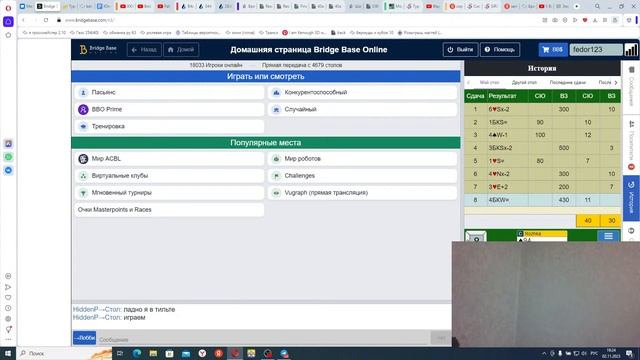Open WhatsApp in Opera sidebar
The image size is (640, 360).
pos(8,157)
